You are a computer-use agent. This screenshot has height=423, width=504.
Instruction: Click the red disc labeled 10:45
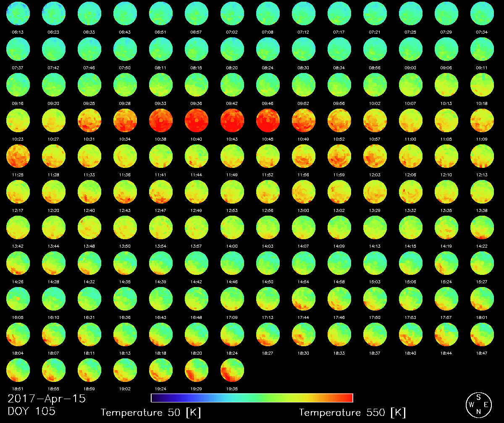point(268,120)
